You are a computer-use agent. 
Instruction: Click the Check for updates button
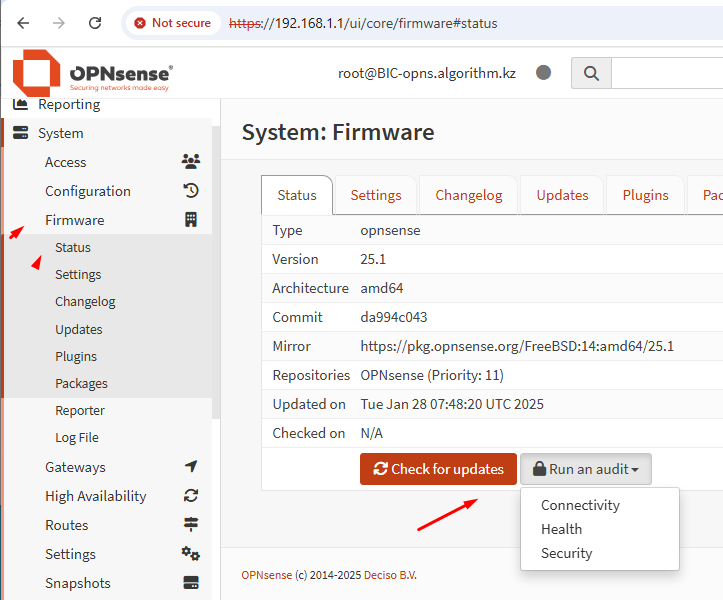pos(438,469)
